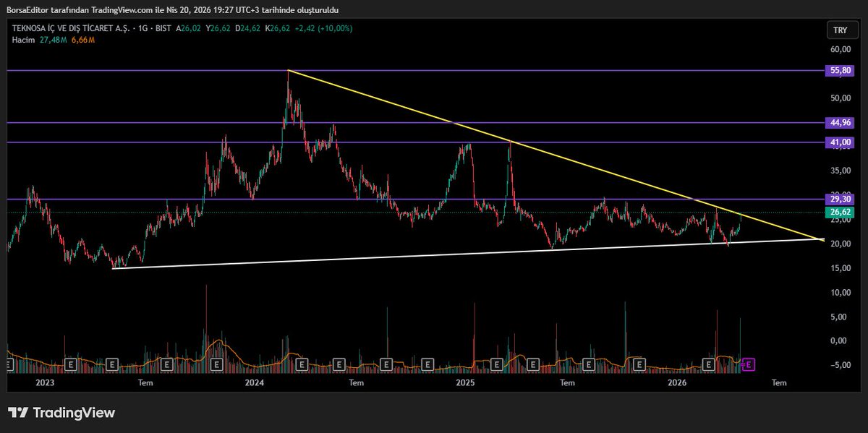Viewport: 868px width, 433px height.
Task: Click the 60,00 price axis label
Action: point(841,49)
